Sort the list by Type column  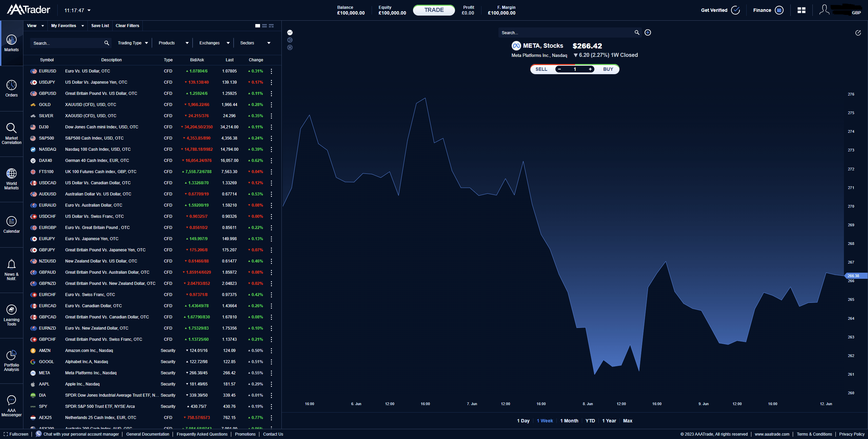[x=168, y=60]
